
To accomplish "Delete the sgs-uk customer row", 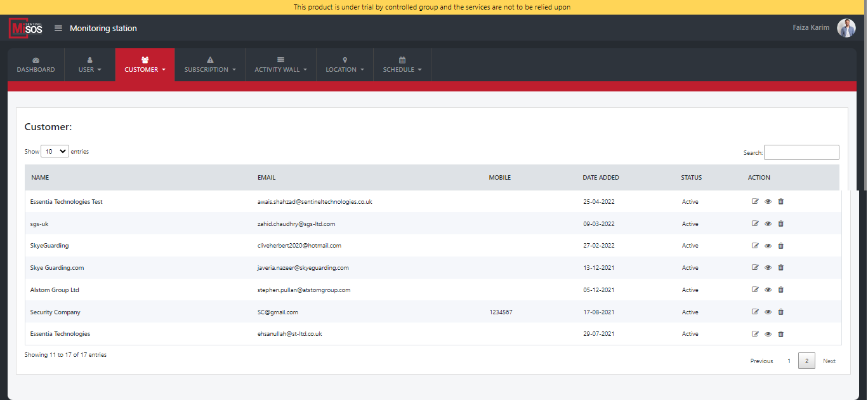I will pyautogui.click(x=781, y=223).
